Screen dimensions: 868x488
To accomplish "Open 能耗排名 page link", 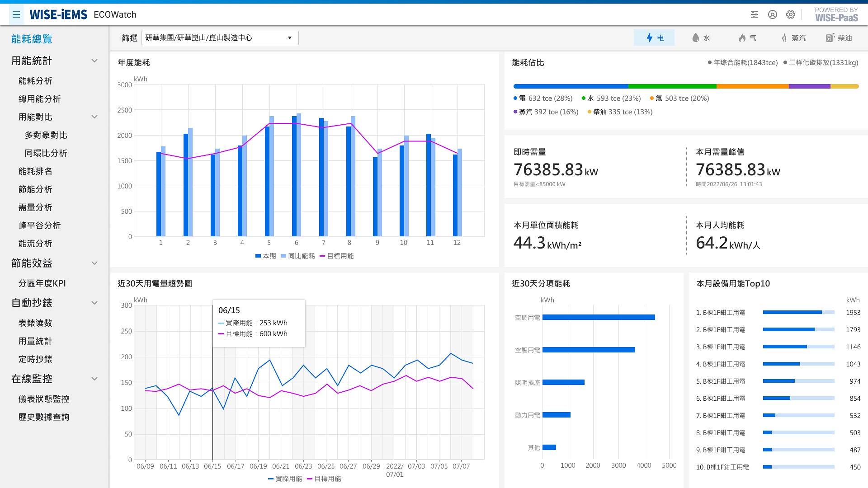I will pyautogui.click(x=35, y=171).
